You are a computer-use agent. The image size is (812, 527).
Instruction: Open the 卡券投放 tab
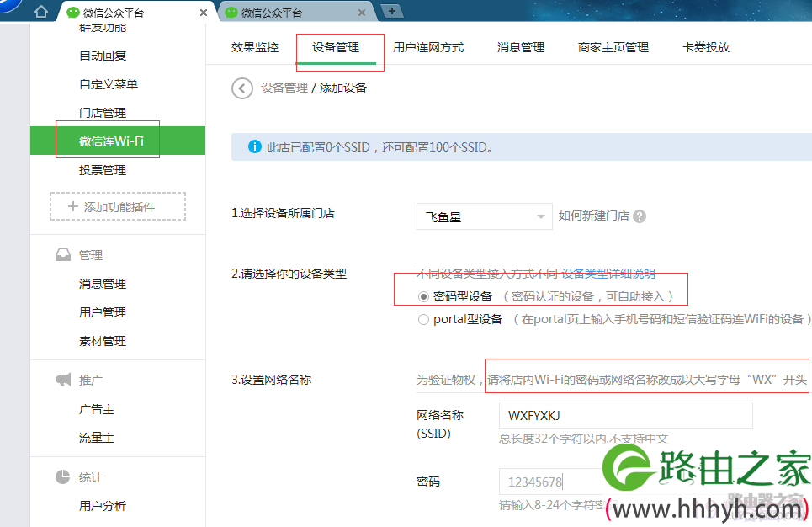point(706,48)
